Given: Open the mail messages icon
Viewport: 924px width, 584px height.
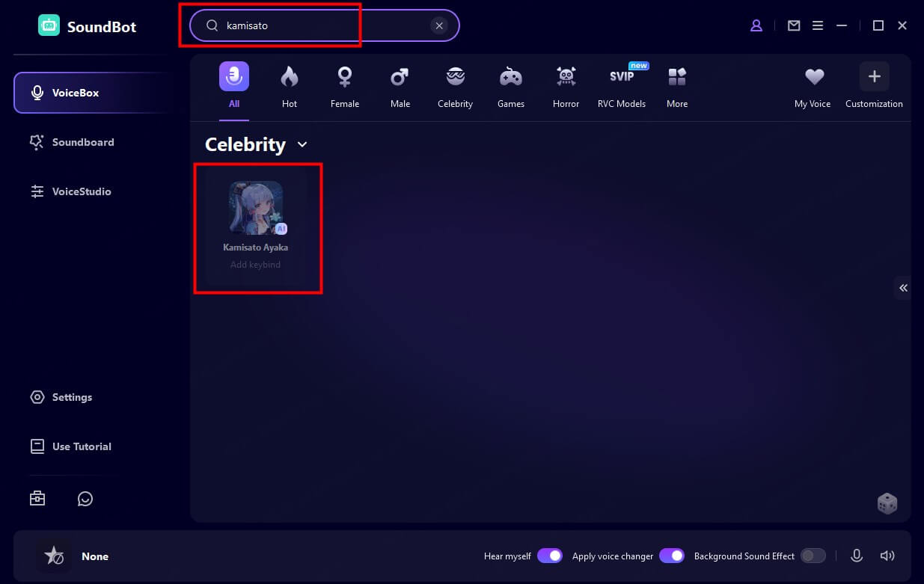Looking at the screenshot, I should pos(794,25).
